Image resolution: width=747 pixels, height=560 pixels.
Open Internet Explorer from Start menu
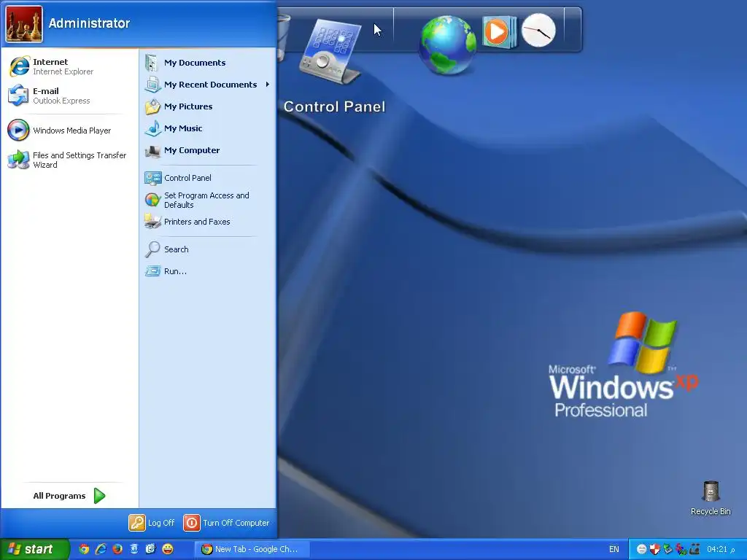(x=69, y=66)
